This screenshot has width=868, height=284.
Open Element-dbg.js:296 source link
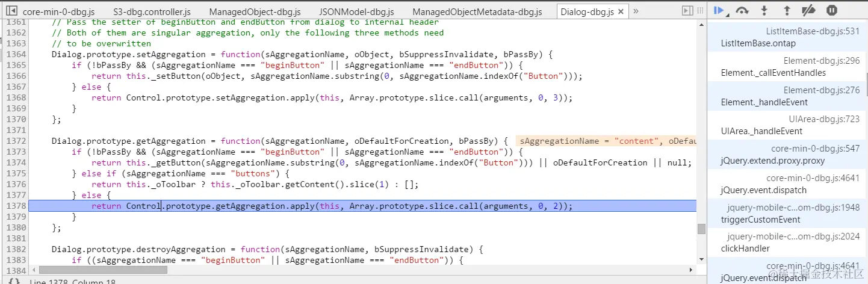[822, 61]
